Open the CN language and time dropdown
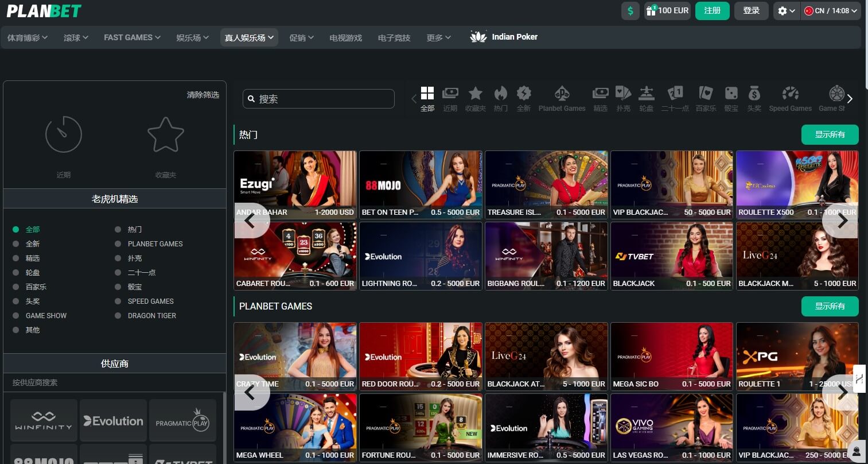Screen dimensions: 868x464 (831, 10)
